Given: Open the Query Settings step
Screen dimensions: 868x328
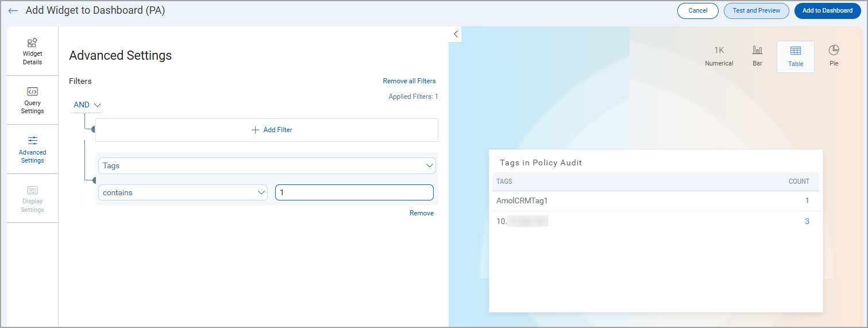Looking at the screenshot, I should point(32,100).
